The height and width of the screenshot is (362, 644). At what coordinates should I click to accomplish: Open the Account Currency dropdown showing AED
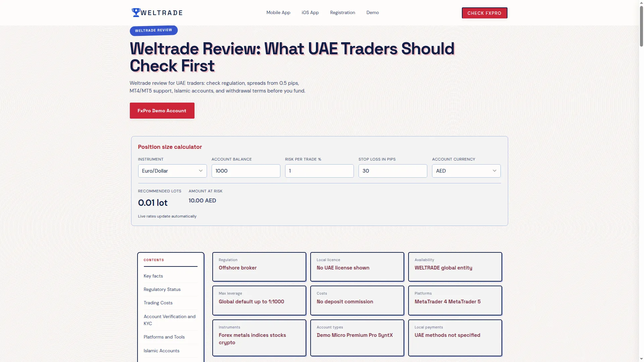(x=466, y=171)
